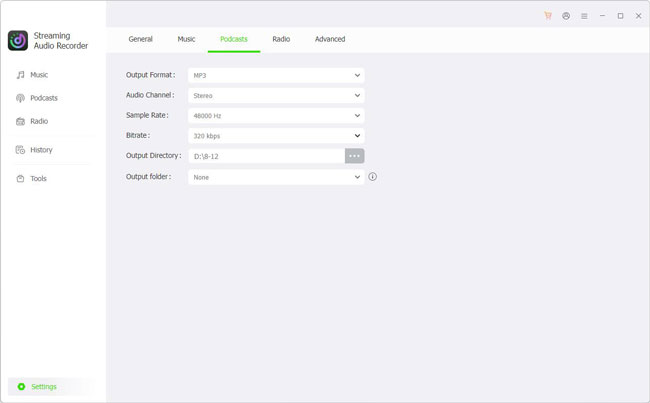650x403 pixels.
Task: Click the Bitrate label
Action: click(138, 135)
